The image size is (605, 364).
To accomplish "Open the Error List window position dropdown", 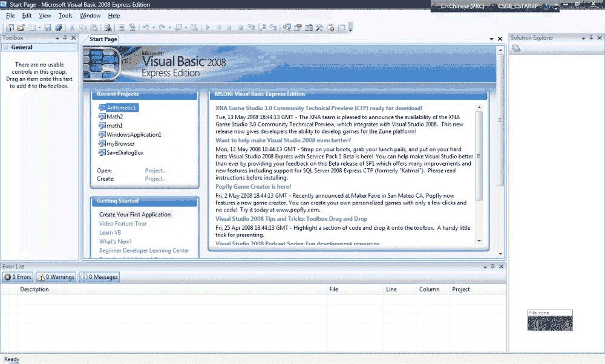I will point(485,267).
